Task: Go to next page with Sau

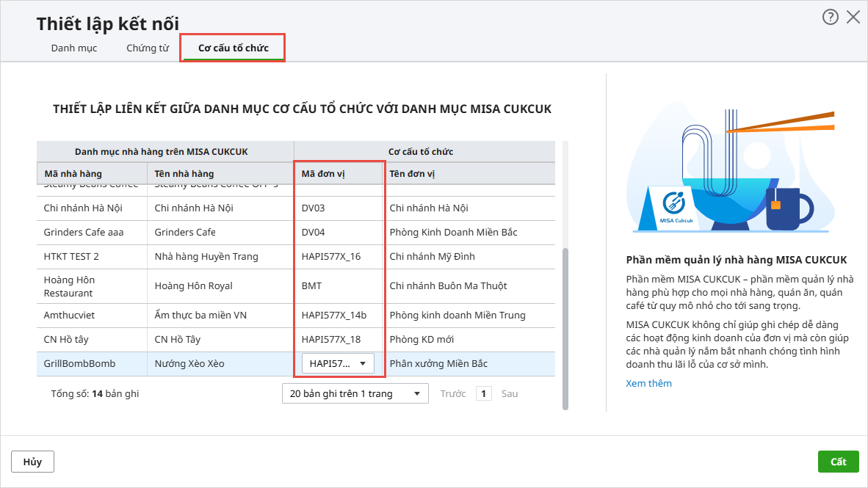Action: click(x=510, y=394)
